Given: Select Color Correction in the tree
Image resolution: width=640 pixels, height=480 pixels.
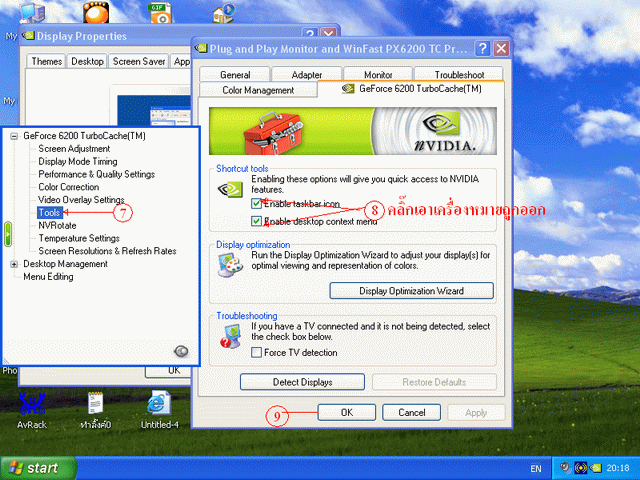Looking at the screenshot, I should coord(69,187).
